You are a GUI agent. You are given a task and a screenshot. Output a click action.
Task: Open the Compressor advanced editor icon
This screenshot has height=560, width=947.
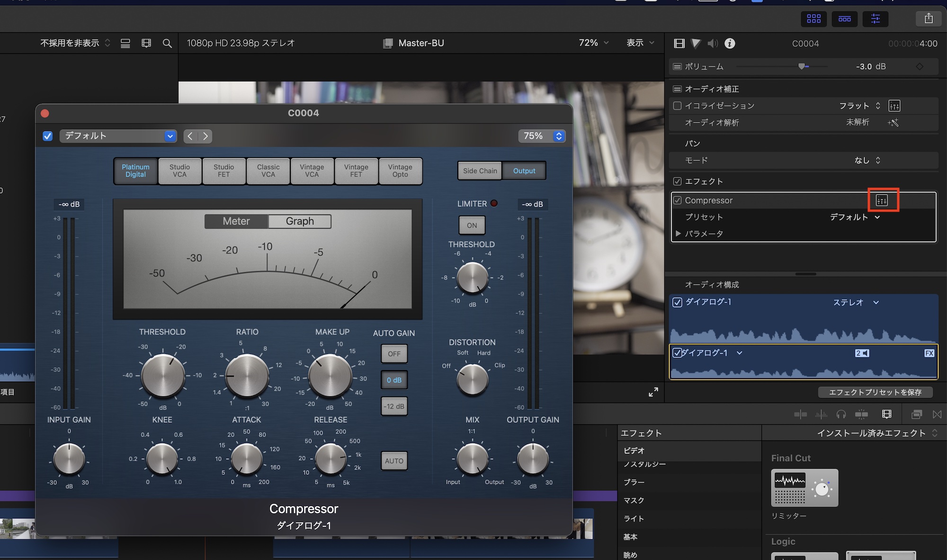[882, 200]
